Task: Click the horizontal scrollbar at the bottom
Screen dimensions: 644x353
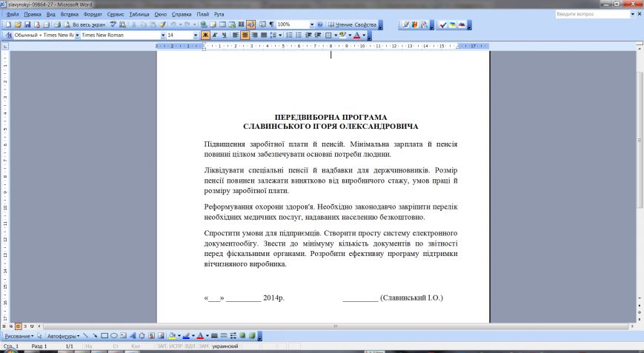Action: 336,326
